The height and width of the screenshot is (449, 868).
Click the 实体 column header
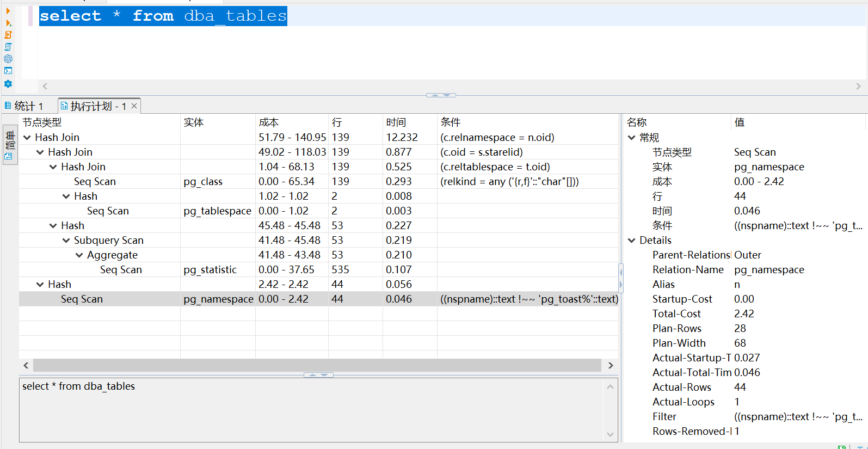(218, 122)
